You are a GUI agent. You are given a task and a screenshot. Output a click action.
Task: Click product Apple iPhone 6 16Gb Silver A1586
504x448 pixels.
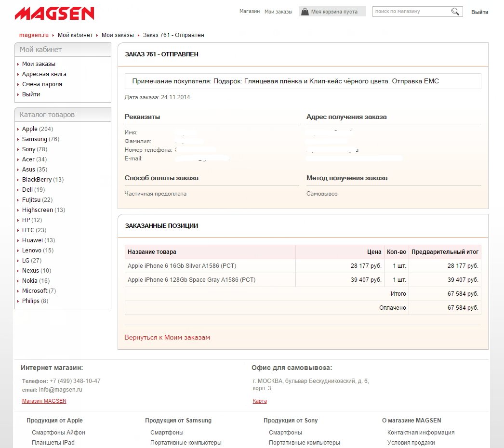(x=182, y=266)
